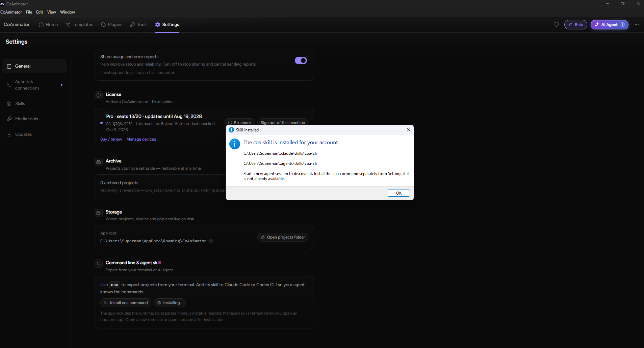This screenshot has width=644, height=348.
Task: Click the 0 archived projects text
Action: [x=119, y=183]
